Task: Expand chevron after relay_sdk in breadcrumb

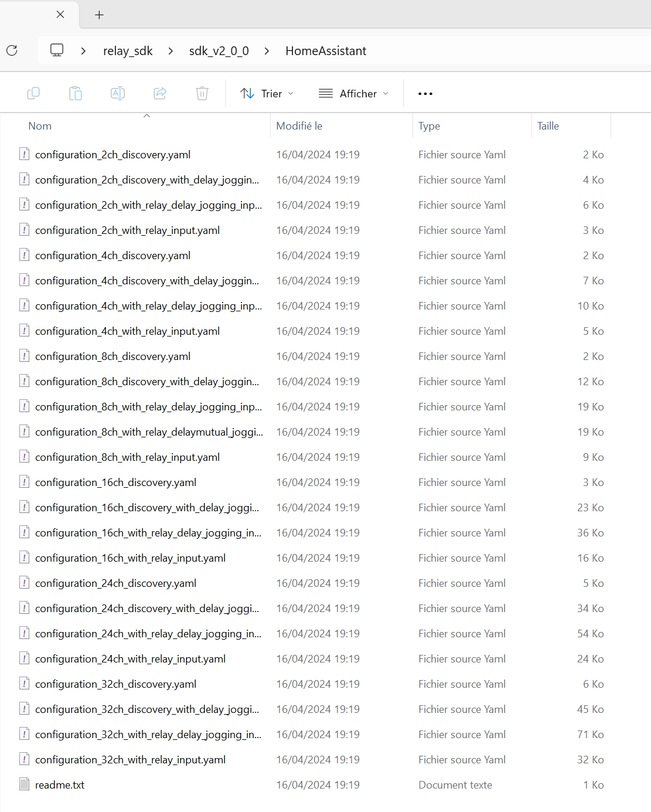Action: (171, 51)
